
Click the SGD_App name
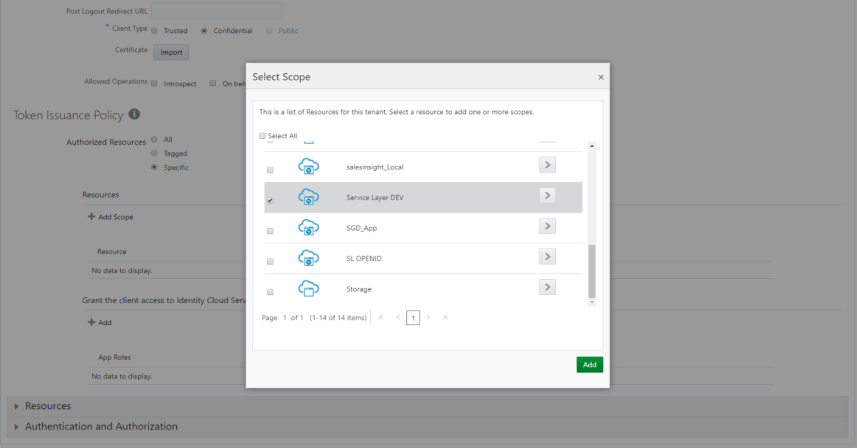tap(362, 228)
